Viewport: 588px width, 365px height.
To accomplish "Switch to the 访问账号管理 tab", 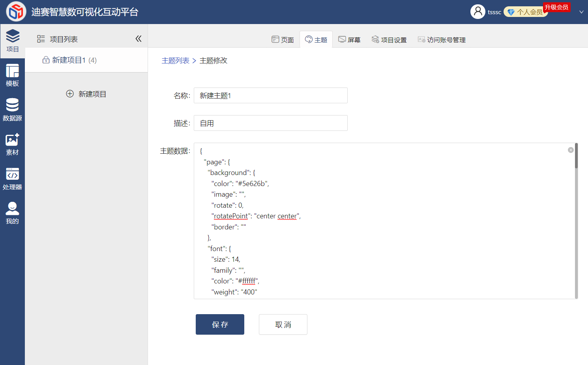I will (442, 39).
